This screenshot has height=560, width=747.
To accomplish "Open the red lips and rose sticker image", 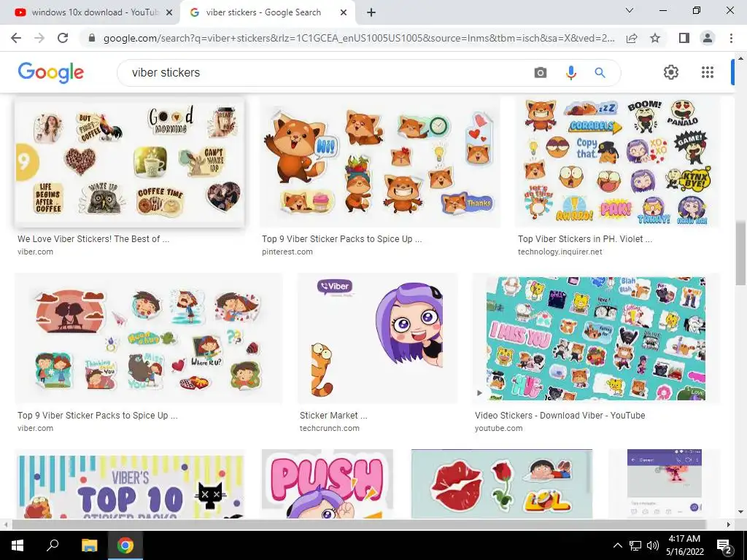I will tap(502, 484).
